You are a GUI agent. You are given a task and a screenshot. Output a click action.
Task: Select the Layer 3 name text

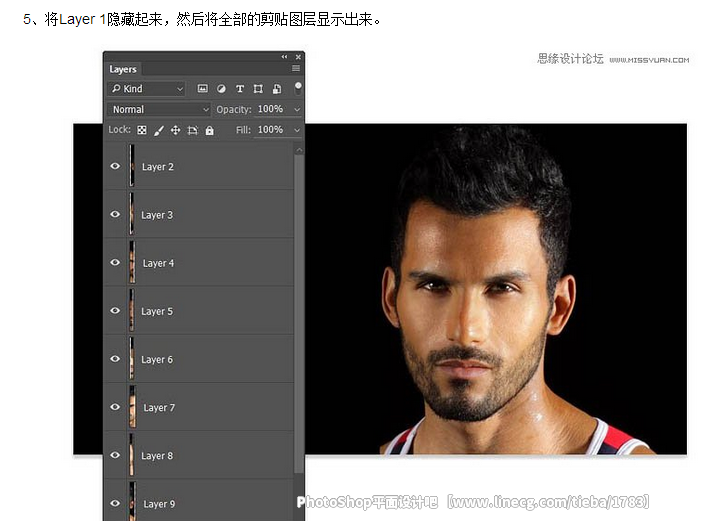click(157, 215)
